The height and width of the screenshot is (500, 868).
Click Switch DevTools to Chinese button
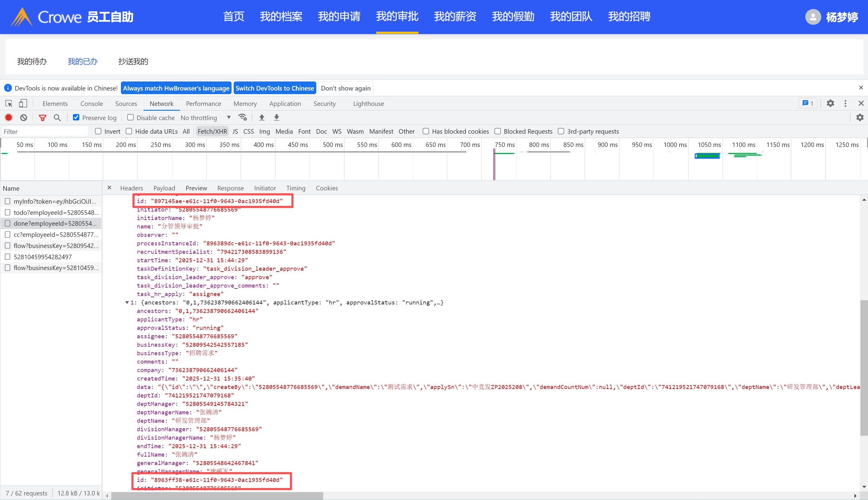(274, 88)
